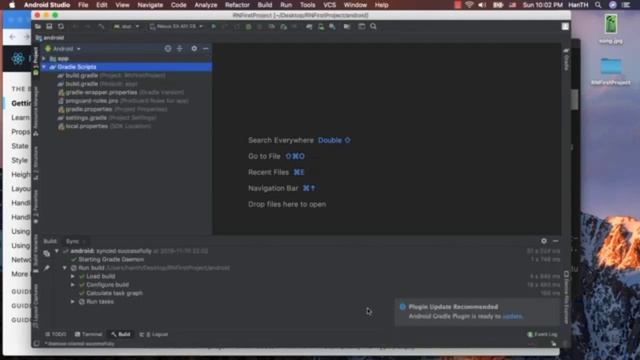
Task: Collapse the Run build node
Action: click(x=64, y=268)
